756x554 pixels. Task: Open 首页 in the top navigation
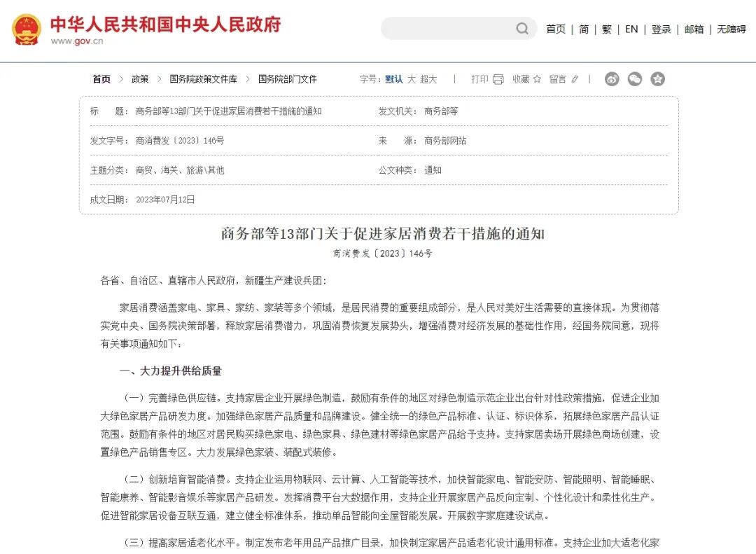point(555,29)
